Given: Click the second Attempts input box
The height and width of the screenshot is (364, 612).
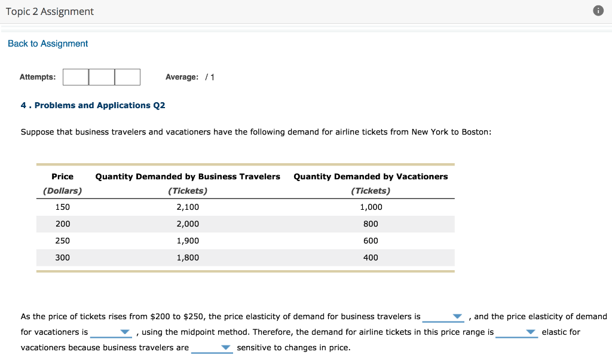Looking at the screenshot, I should pyautogui.click(x=101, y=77).
